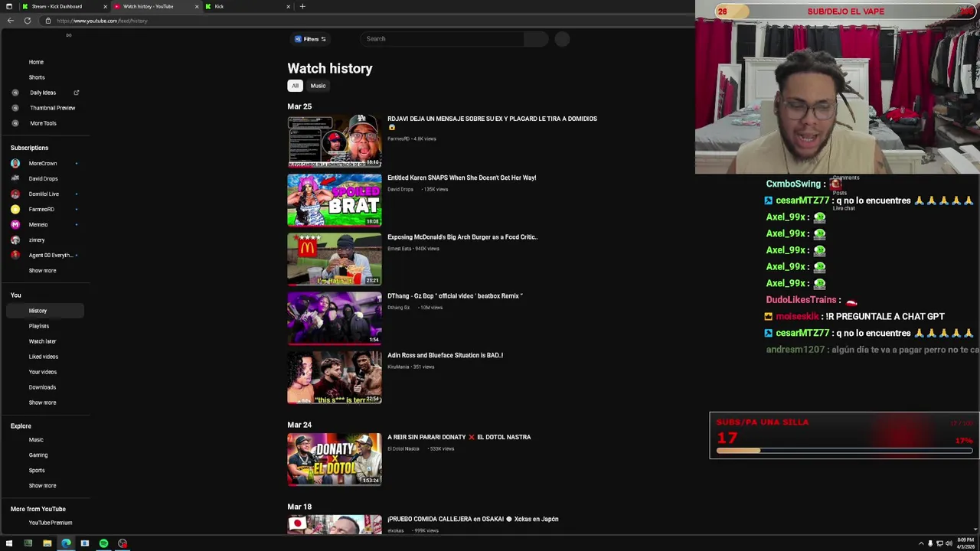Open Spotify from the taskbar
The width and height of the screenshot is (980, 551).
(103, 543)
